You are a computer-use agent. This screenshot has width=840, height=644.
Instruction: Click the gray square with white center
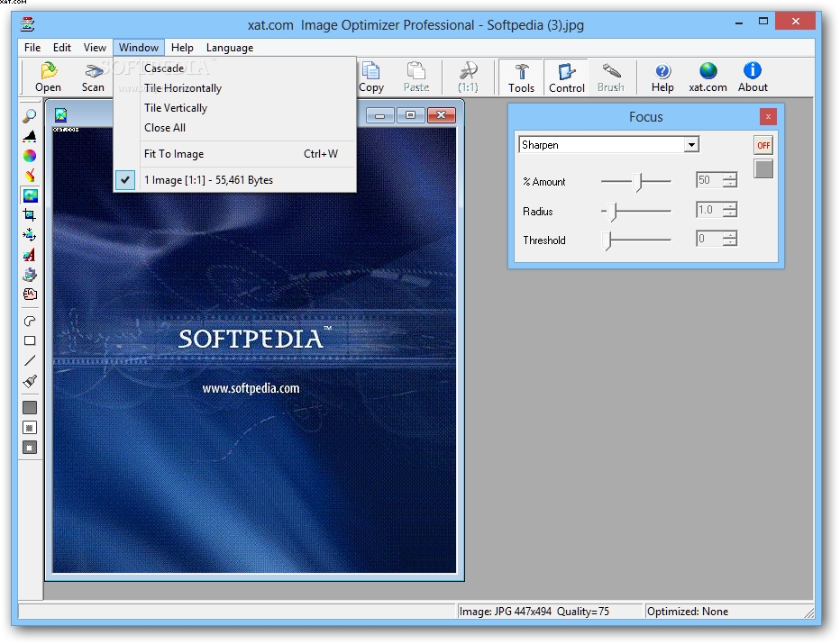click(30, 448)
